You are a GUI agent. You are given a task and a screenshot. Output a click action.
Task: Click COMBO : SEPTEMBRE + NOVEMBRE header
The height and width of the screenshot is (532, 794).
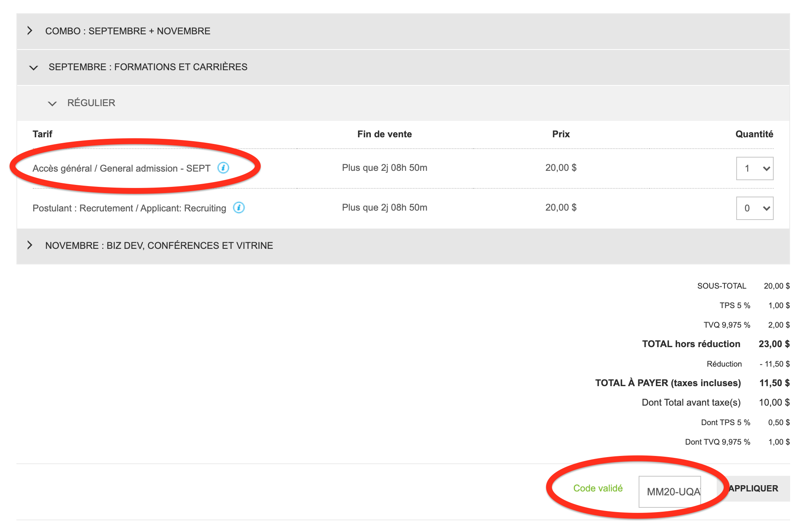[128, 31]
